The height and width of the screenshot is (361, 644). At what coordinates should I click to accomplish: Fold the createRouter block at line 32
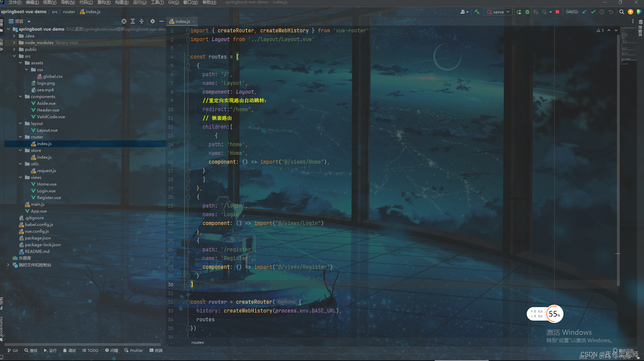[188, 302]
